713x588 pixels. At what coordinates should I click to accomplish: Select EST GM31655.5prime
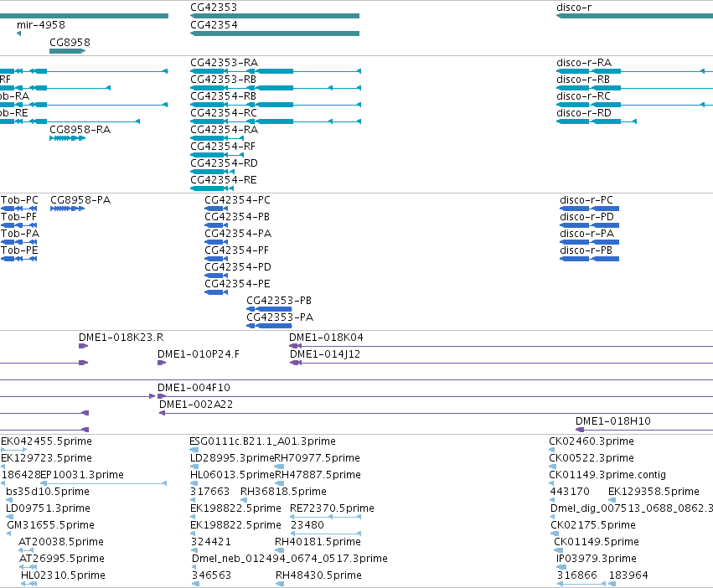[x=50, y=526]
